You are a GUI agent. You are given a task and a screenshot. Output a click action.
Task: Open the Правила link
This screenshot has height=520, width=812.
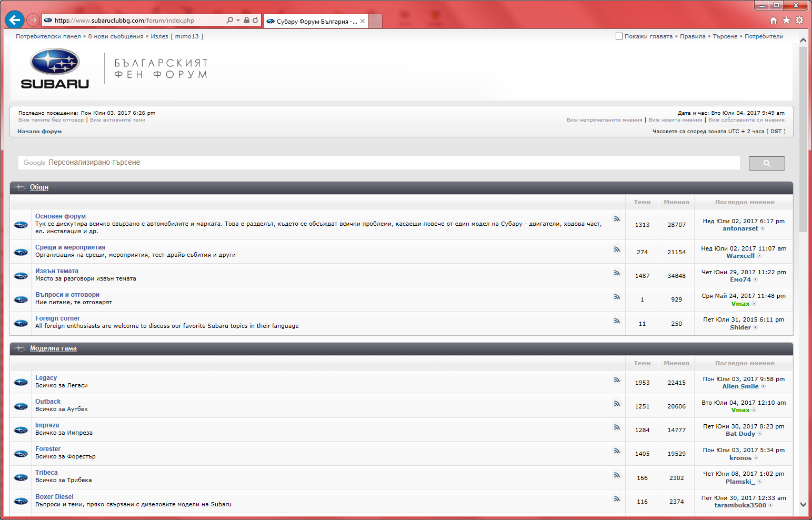(x=693, y=36)
